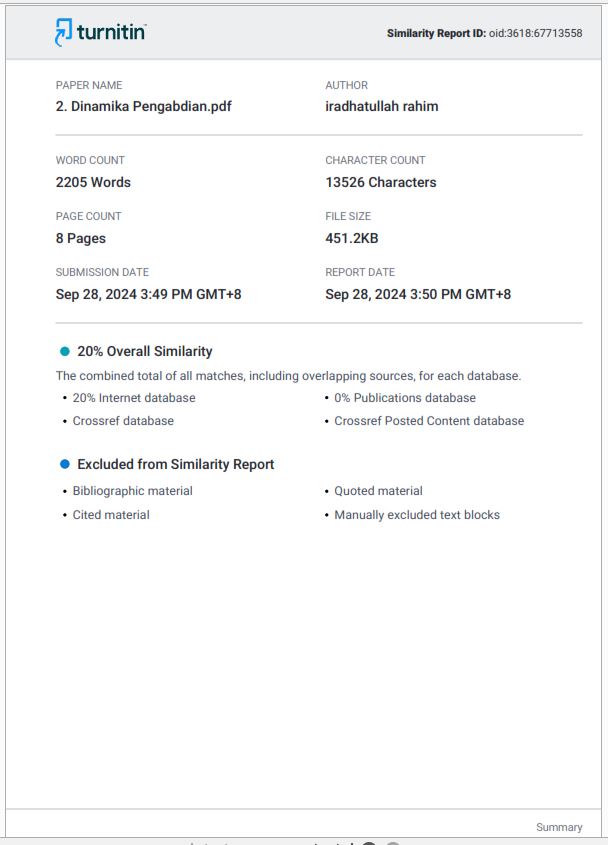Click the turnitin wordmark text
The image size is (608, 845).
click(111, 32)
